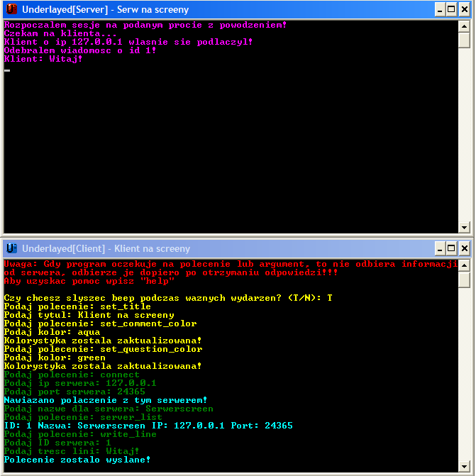The height and width of the screenshot is (476, 476).
Task: Close the Underlayed[Client] window
Action: click(x=464, y=248)
